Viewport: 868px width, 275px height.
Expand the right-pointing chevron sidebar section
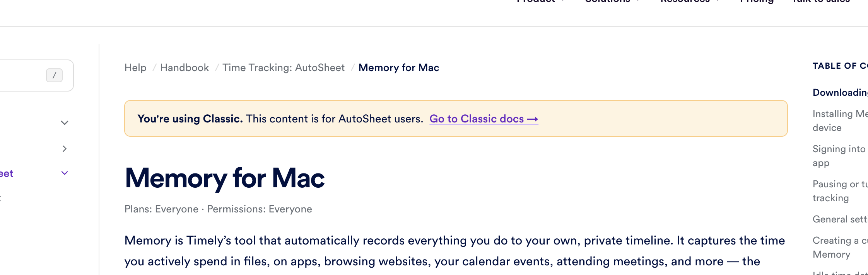click(65, 149)
